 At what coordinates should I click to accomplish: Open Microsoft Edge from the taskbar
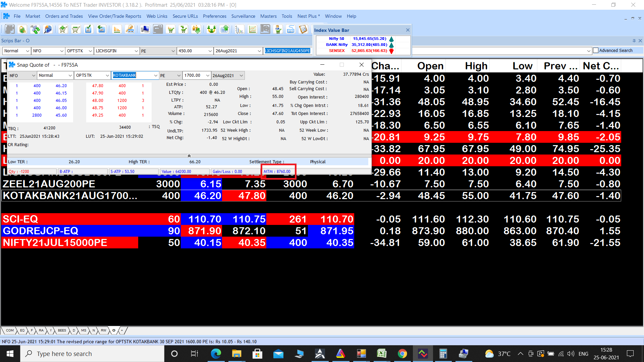pos(216,354)
